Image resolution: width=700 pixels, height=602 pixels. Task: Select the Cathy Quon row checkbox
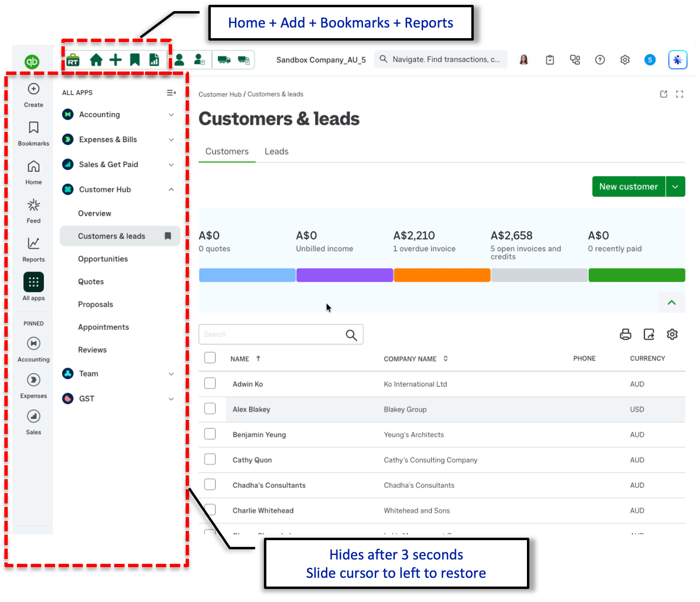click(x=210, y=459)
